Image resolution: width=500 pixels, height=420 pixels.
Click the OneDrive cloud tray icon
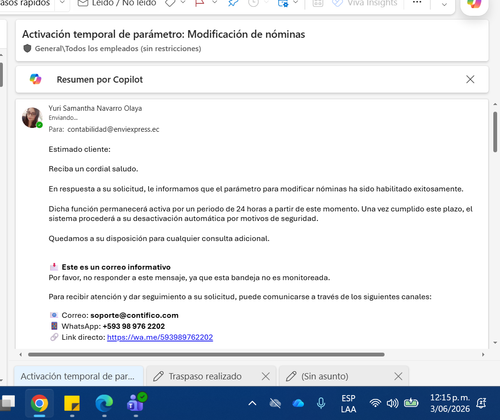pos(298,404)
